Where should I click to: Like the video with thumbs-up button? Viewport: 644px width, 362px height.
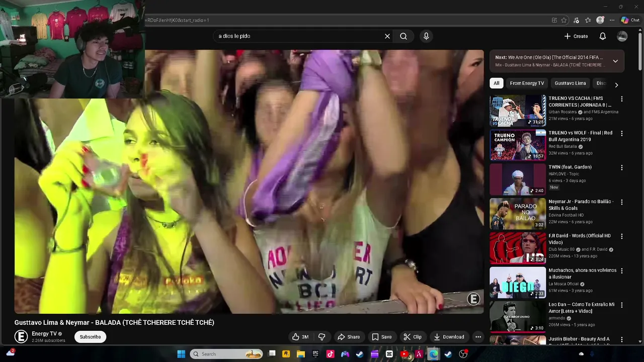(300, 337)
